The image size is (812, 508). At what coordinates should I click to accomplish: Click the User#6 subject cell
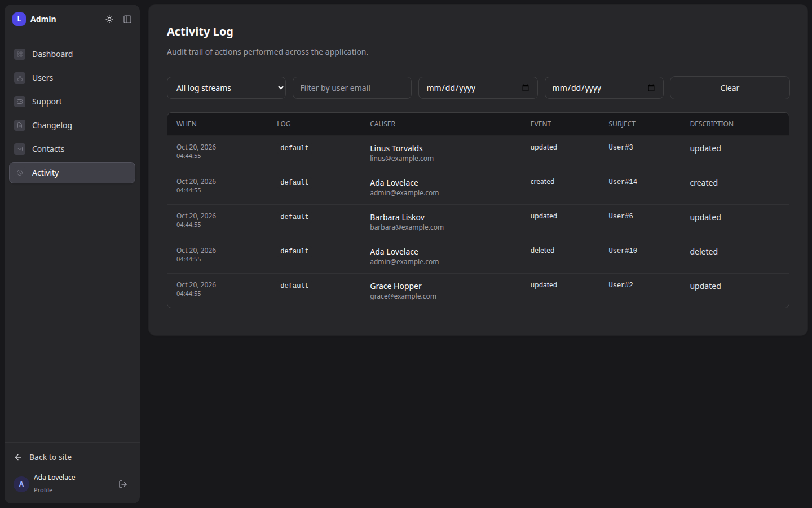pyautogui.click(x=621, y=216)
